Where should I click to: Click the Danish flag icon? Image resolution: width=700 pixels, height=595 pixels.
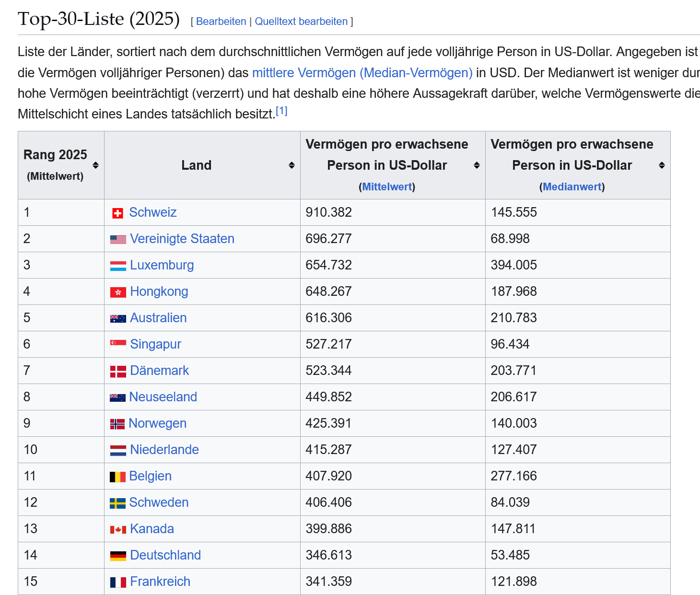(x=118, y=372)
